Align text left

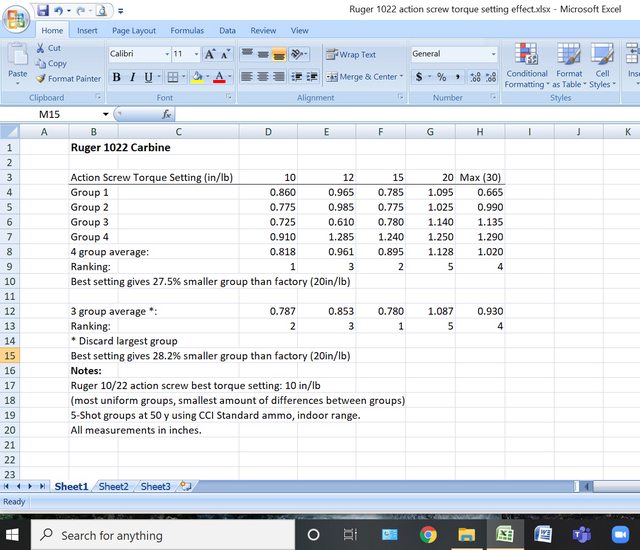[x=247, y=77]
